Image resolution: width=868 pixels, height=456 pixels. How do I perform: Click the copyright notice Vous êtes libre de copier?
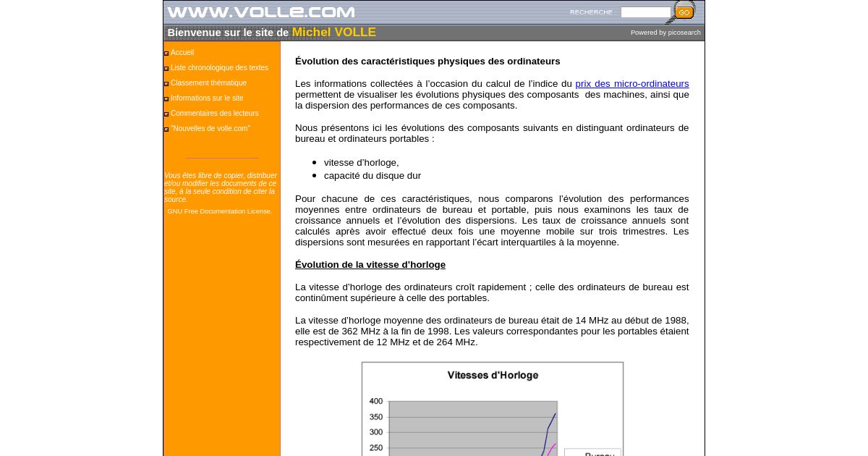[221, 187]
